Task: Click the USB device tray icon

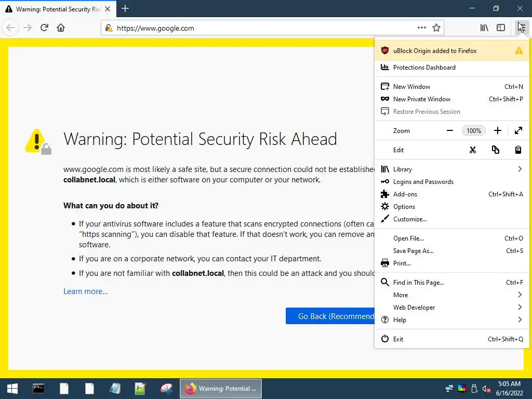Action: pos(474,389)
